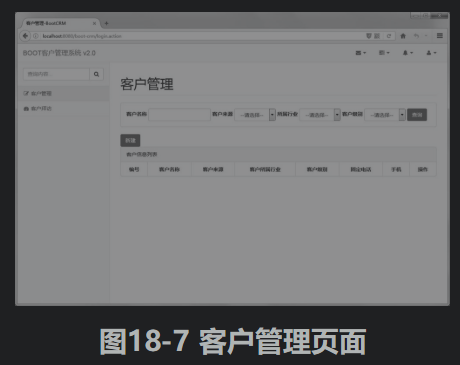Open the browser hamburger menu
The width and height of the screenshot is (460, 365).
coord(440,36)
